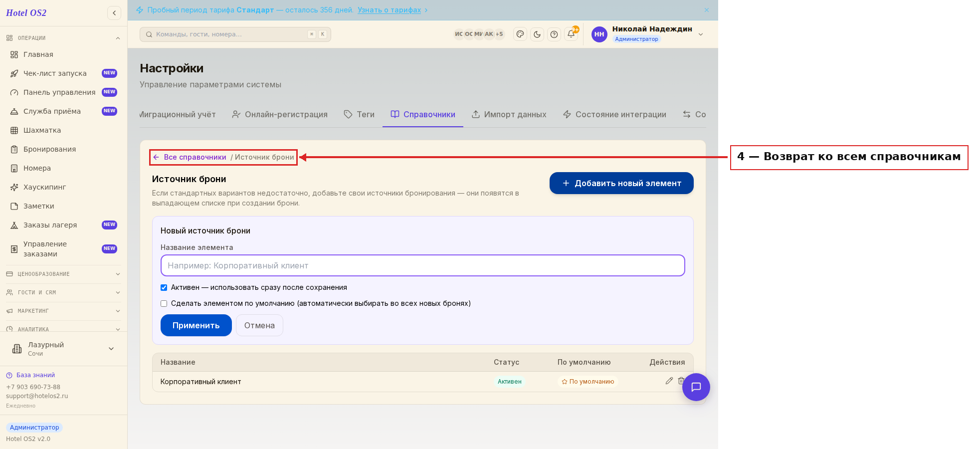Collapse the sidebar with the chevron button
980x449 pixels.
tap(114, 13)
